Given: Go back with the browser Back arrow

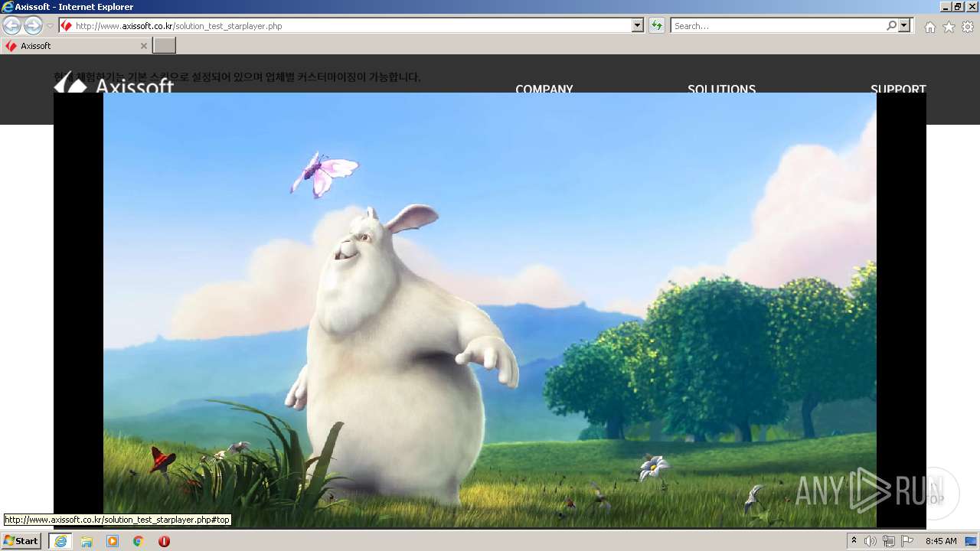Looking at the screenshot, I should [11, 25].
